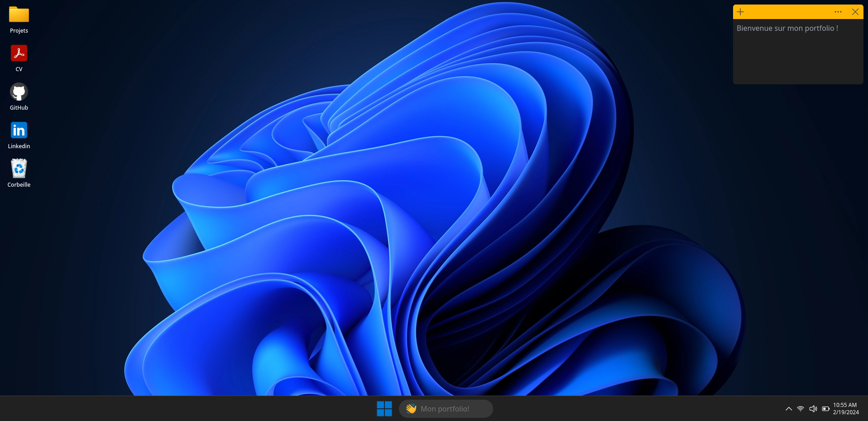Image resolution: width=868 pixels, height=421 pixels.
Task: Expand hidden tray icons chevron
Action: click(789, 409)
